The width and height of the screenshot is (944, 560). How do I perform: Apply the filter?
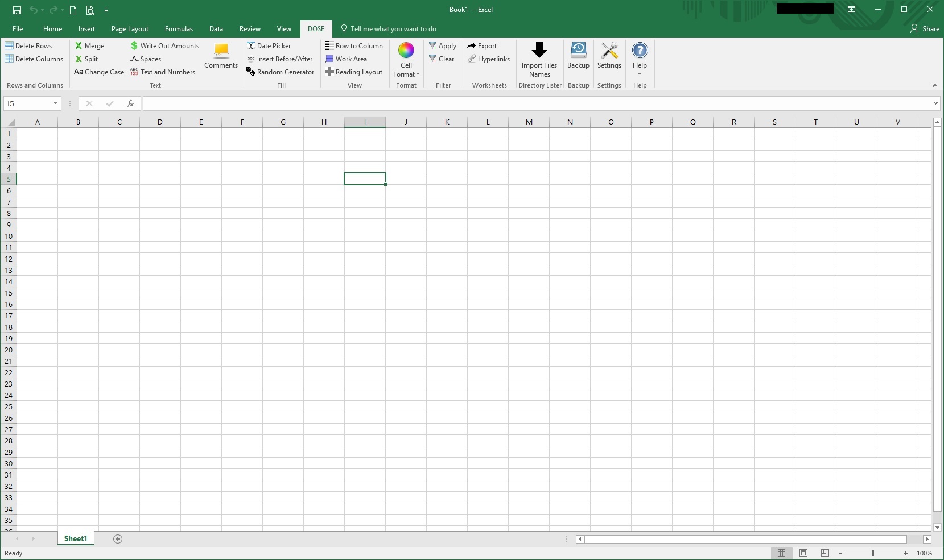[x=442, y=45]
